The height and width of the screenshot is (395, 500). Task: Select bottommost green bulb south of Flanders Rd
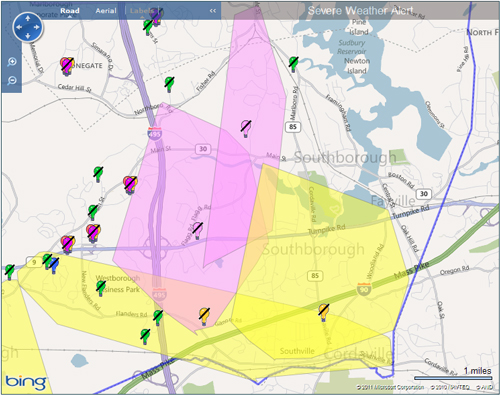pos(145,336)
